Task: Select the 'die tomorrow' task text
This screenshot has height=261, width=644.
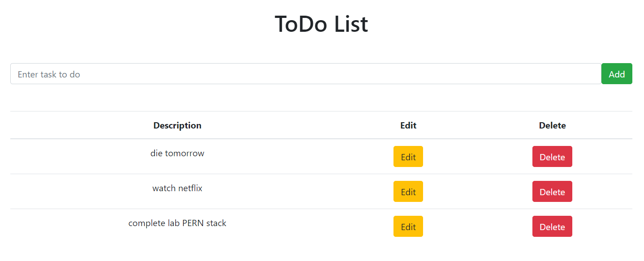Action: (177, 153)
